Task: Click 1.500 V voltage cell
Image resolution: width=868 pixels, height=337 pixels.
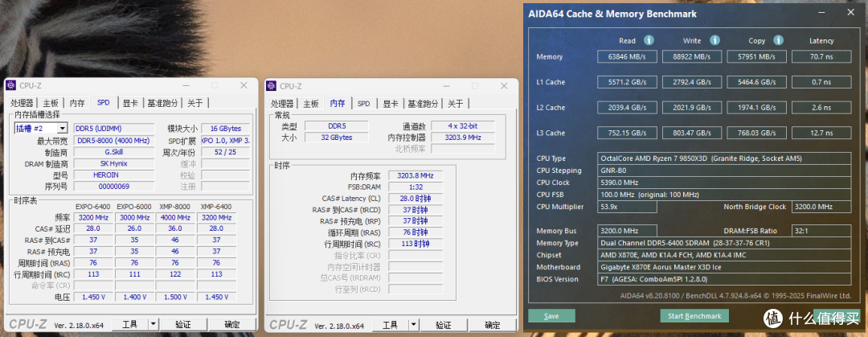Action: (175, 297)
